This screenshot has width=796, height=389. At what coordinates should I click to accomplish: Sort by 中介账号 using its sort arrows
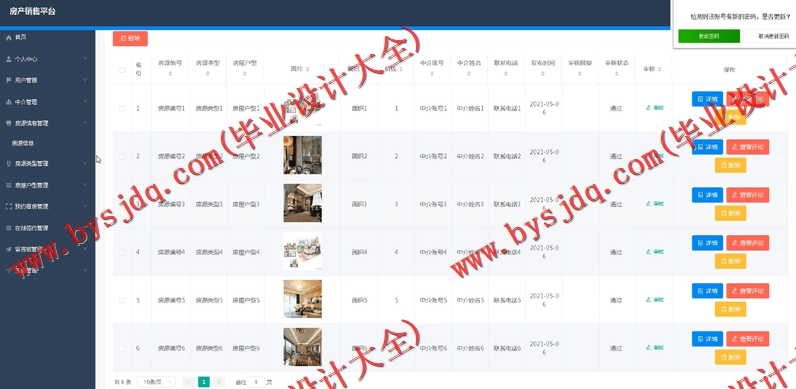[x=432, y=74]
